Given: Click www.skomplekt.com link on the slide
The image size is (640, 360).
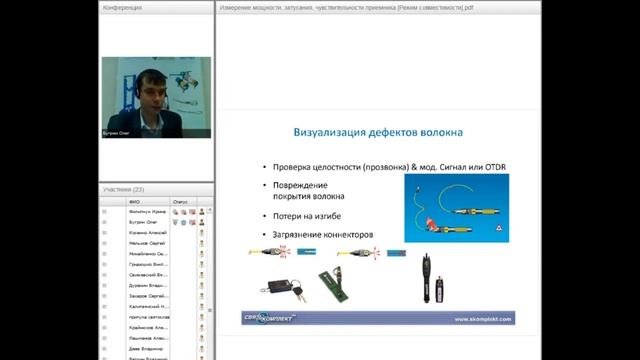Looking at the screenshot, I should pyautogui.click(x=482, y=319).
